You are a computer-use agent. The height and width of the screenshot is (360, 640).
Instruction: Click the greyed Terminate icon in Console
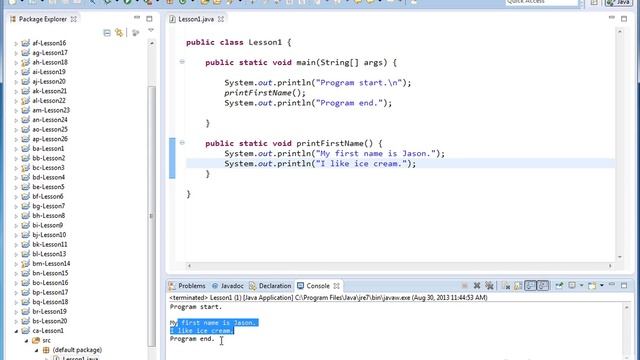click(x=464, y=285)
